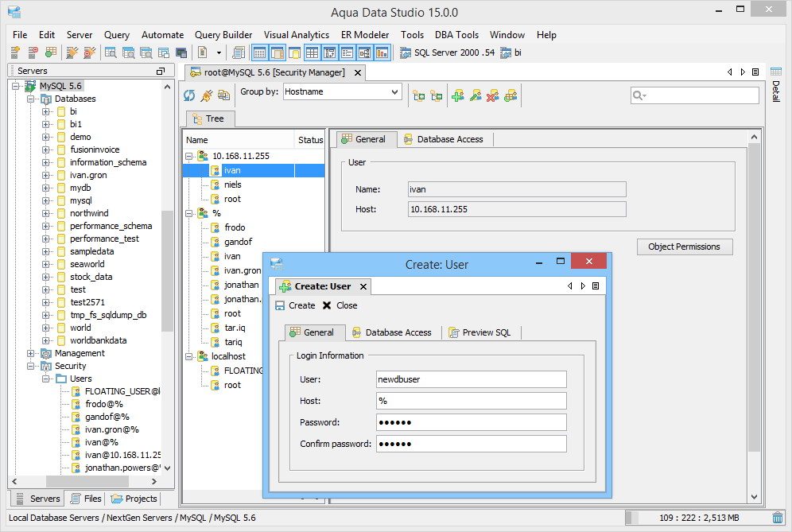Select user frodo in the Security Manager tree
This screenshot has width=792, height=532.
pos(235,228)
